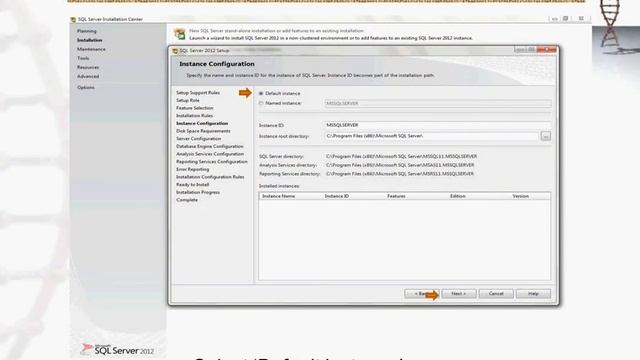Click the Instance Configuration step
Screen dimensions: 640x360
click(x=202, y=123)
